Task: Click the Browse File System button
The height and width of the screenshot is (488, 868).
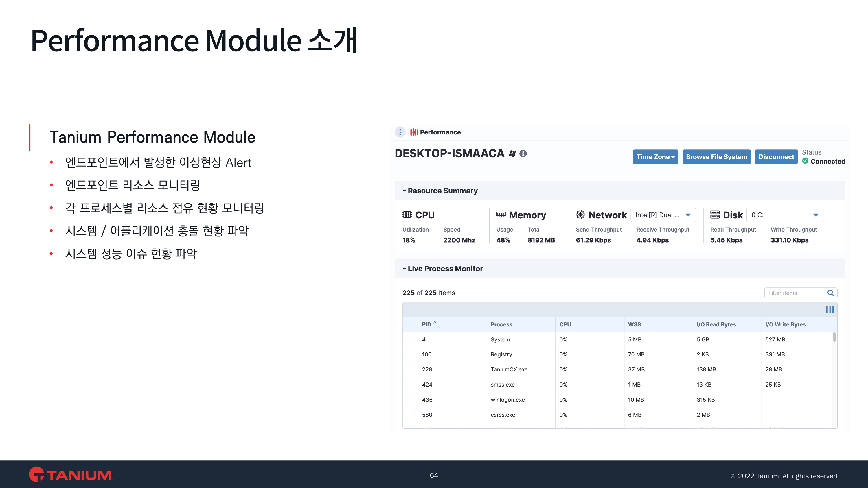Action: tap(716, 157)
